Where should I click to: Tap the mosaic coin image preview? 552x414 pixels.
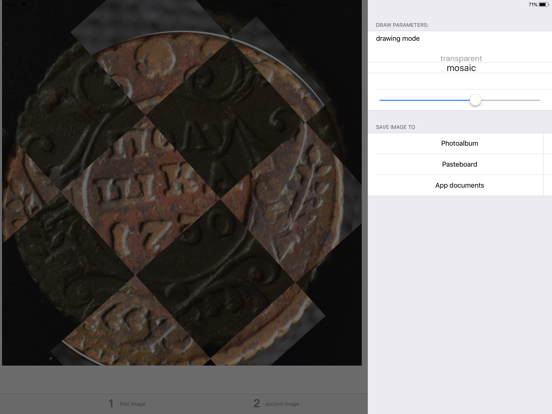tap(182, 182)
